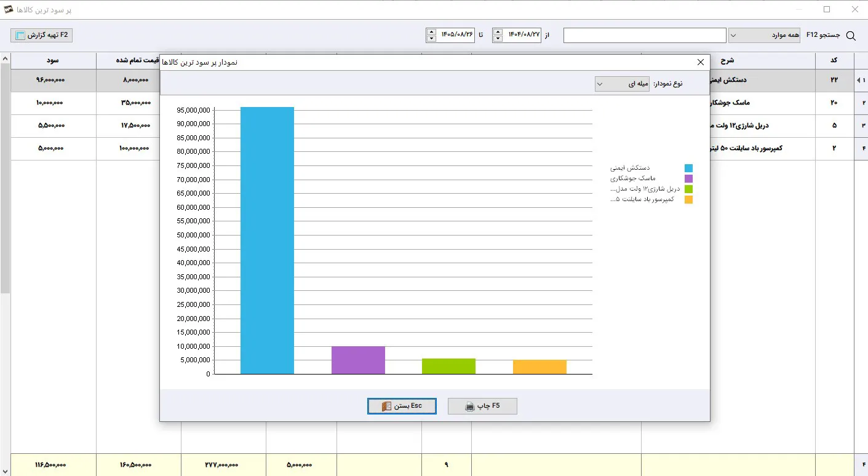The image size is (868, 476).
Task: Click the search text input field
Action: point(645,35)
